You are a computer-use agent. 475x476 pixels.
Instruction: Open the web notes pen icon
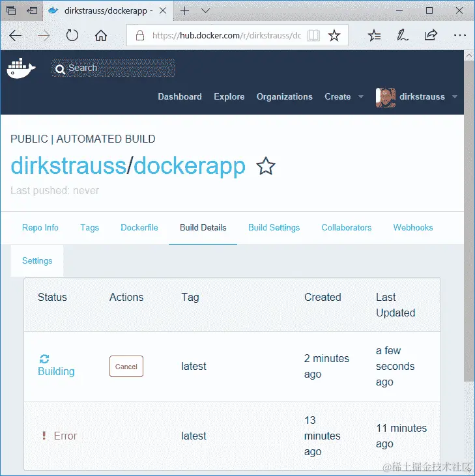[x=402, y=36]
